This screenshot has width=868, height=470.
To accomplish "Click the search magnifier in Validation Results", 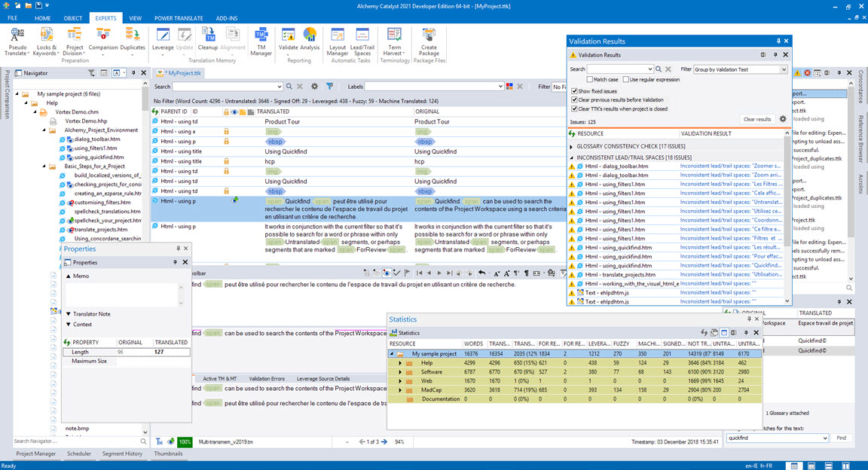I will tap(659, 69).
